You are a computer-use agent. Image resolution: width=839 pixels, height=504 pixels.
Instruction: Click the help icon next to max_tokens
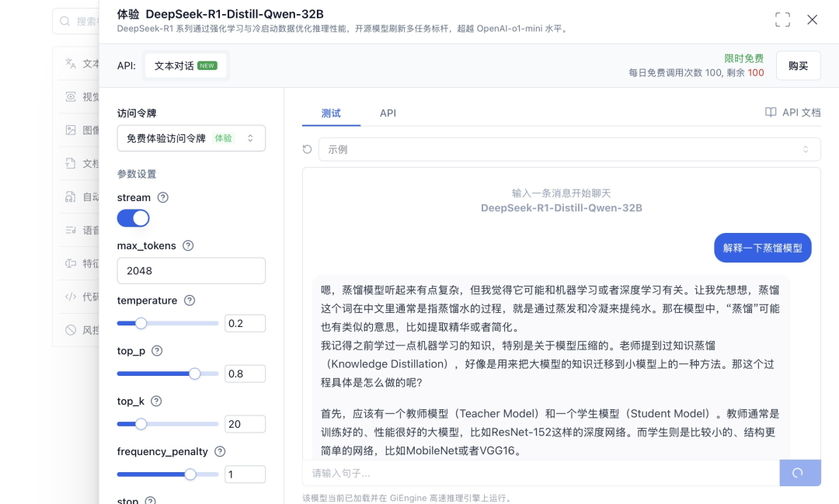tap(188, 245)
